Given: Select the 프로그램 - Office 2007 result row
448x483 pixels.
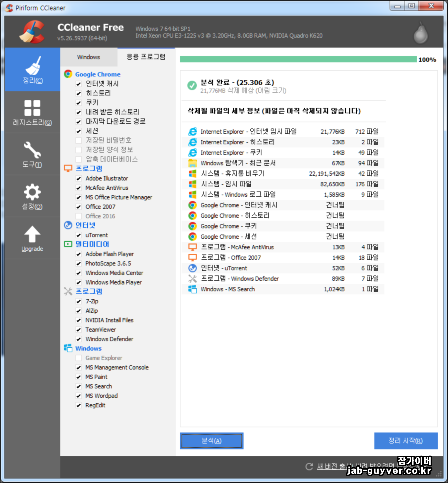Looking at the screenshot, I should pos(283,258).
